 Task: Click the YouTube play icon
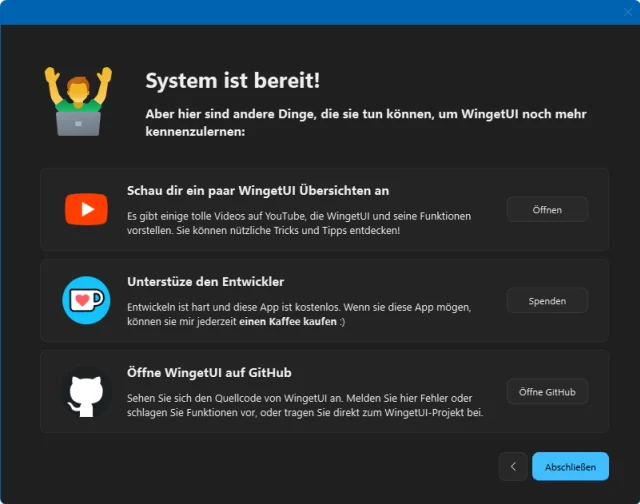point(86,209)
